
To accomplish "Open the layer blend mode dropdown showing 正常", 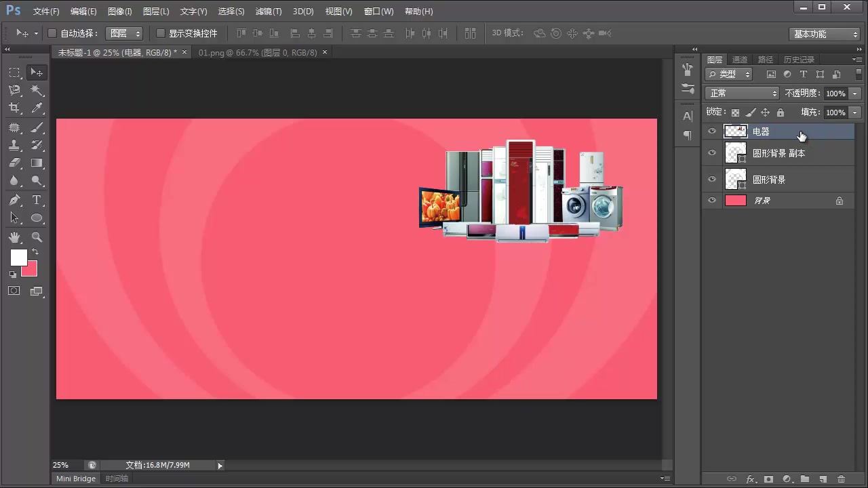I will pyautogui.click(x=742, y=93).
